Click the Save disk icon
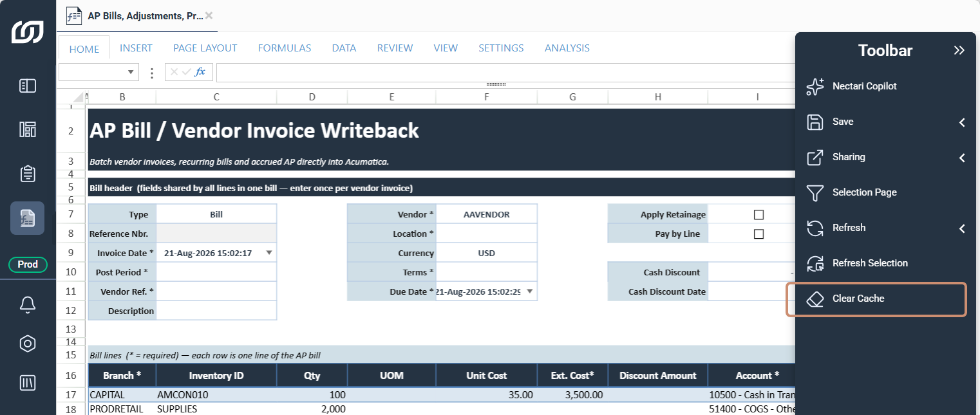 [815, 122]
